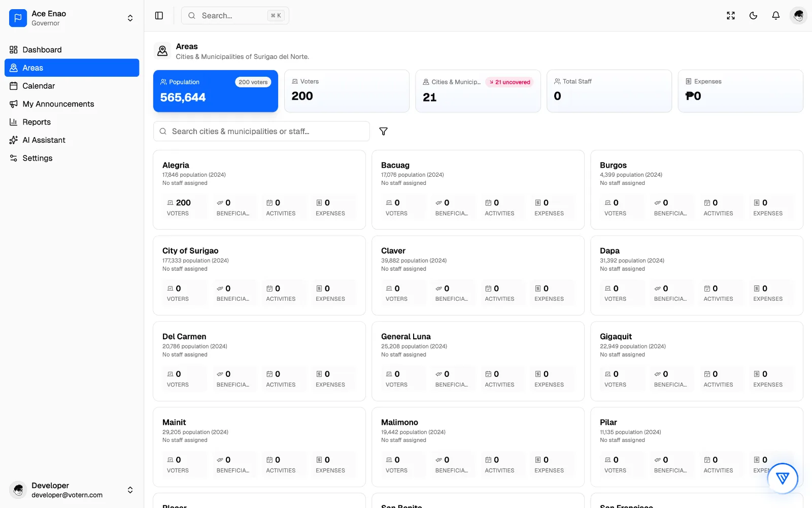This screenshot has height=508, width=812.
Task: Open the Gigaquit card title
Action: coord(616,337)
